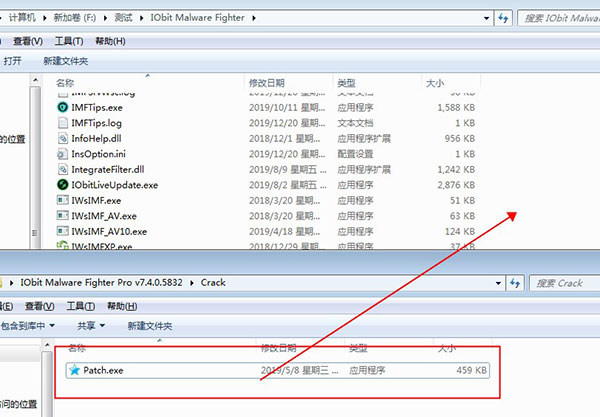Open address bar history dropdown in upper window
Screen dimensions: 600x417
pyautogui.click(x=486, y=18)
